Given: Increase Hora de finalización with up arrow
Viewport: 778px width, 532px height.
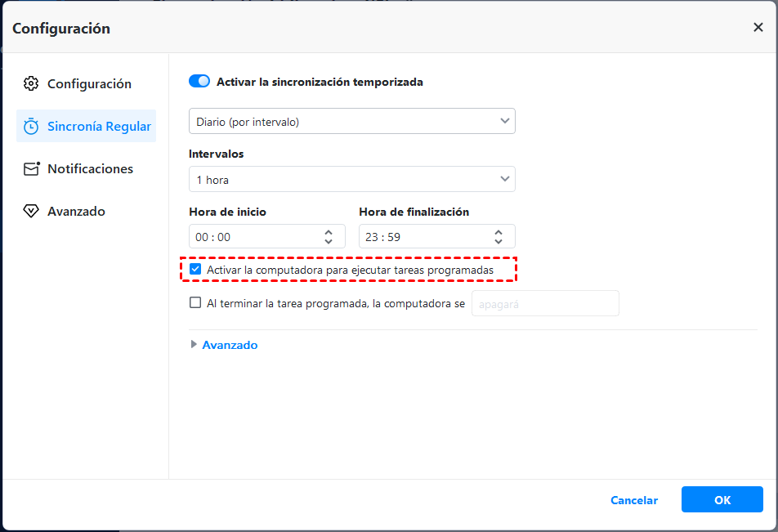Looking at the screenshot, I should pyautogui.click(x=499, y=232).
